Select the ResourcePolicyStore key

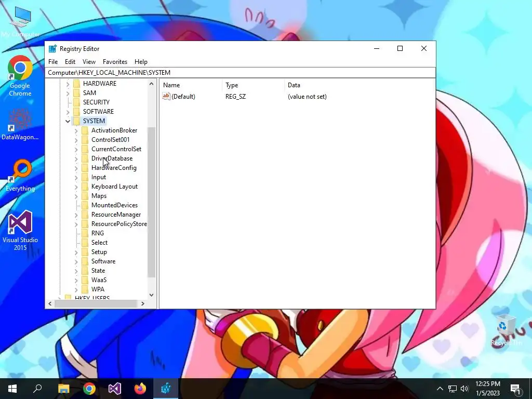pos(119,224)
